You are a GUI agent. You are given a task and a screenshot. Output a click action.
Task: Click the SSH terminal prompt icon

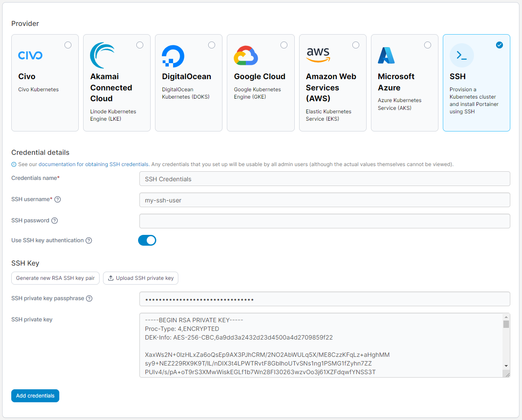[x=461, y=55]
